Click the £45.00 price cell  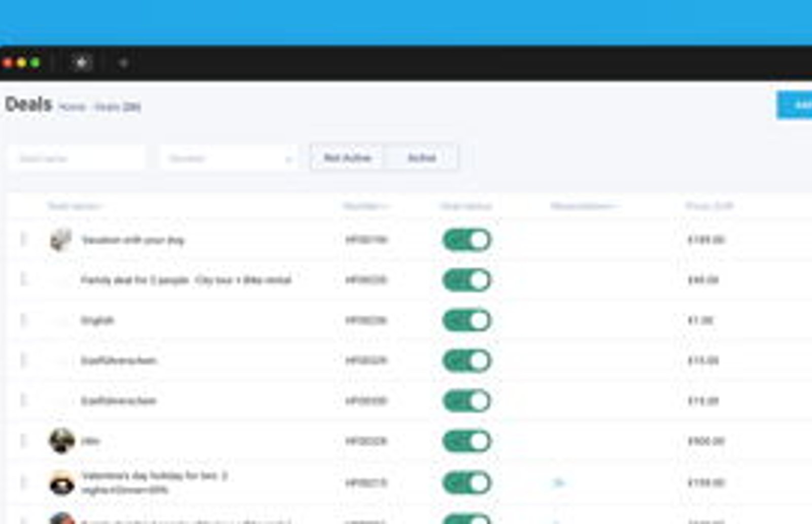(x=703, y=280)
